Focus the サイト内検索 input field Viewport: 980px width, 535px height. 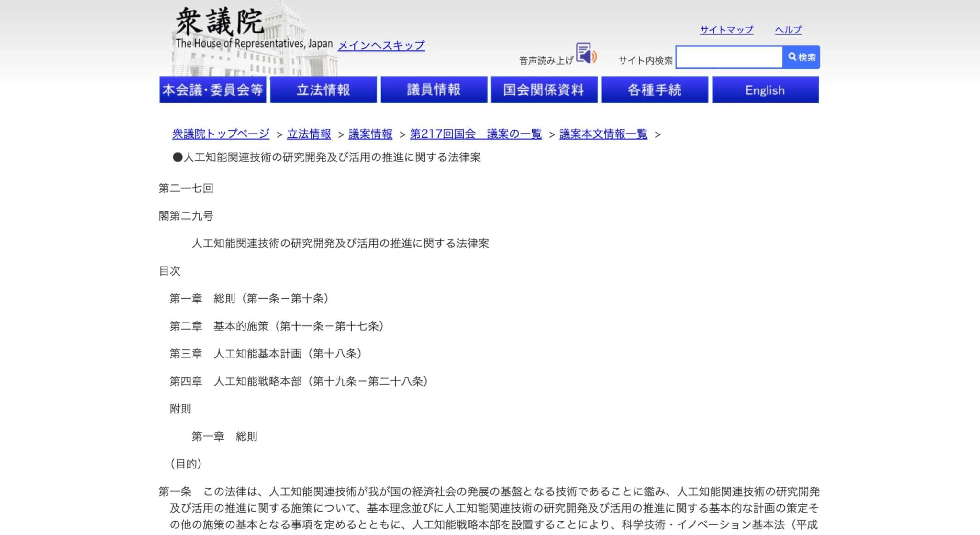click(729, 57)
